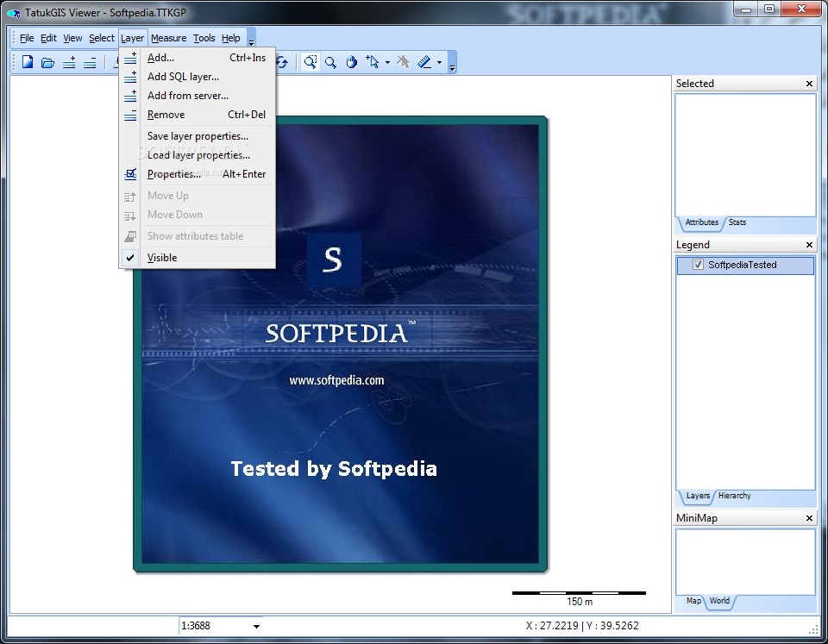Toggle the Visible checkmark in Layer menu
Screen dimensions: 828x644
click(130, 258)
